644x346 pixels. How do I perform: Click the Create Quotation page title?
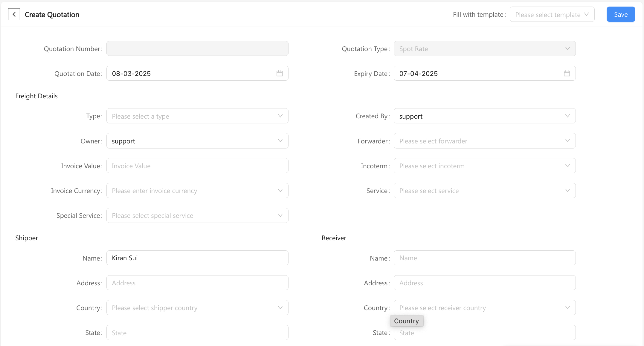click(x=52, y=15)
